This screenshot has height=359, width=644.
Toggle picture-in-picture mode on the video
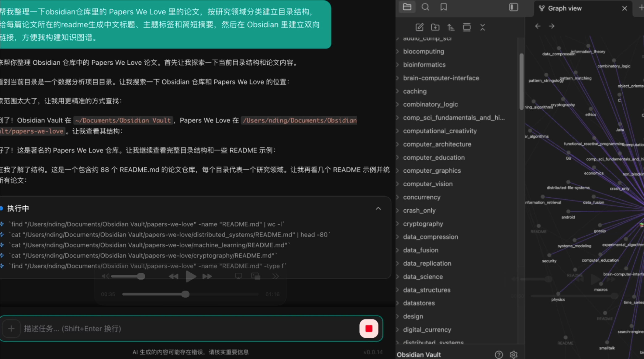(x=255, y=276)
